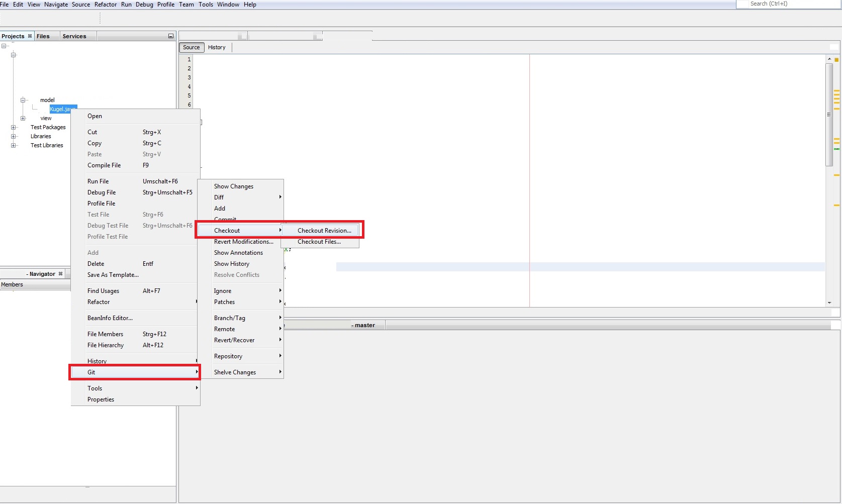Image resolution: width=842 pixels, height=504 pixels.
Task: Open the Patches submenu
Action: tap(241, 302)
